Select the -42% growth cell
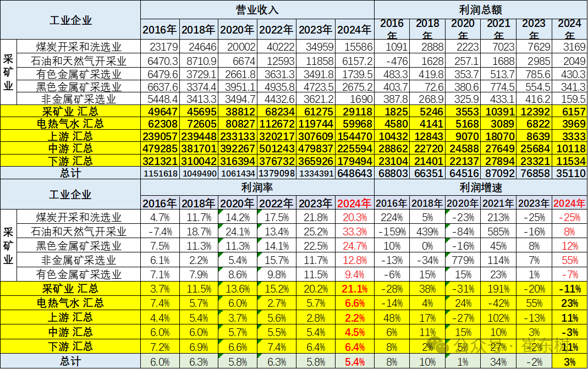Viewport: 588px width, 369px height. [x=498, y=303]
